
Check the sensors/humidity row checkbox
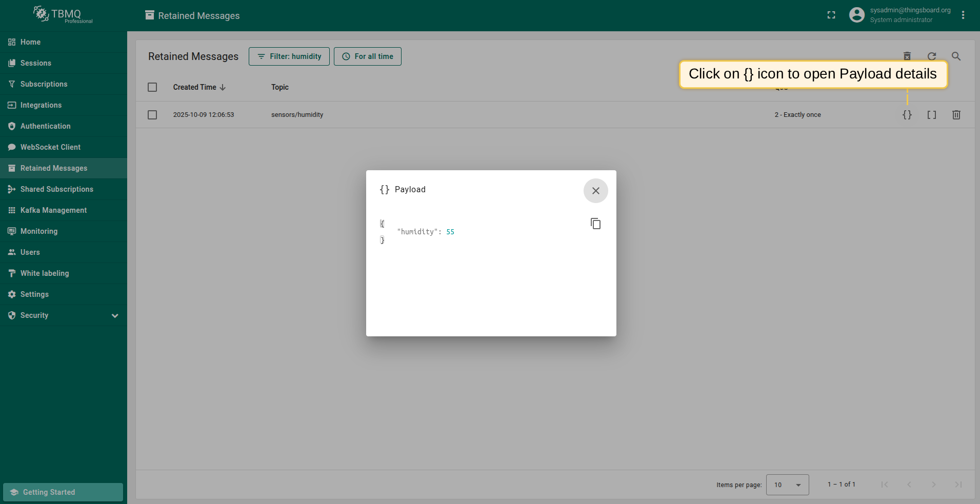click(x=152, y=115)
